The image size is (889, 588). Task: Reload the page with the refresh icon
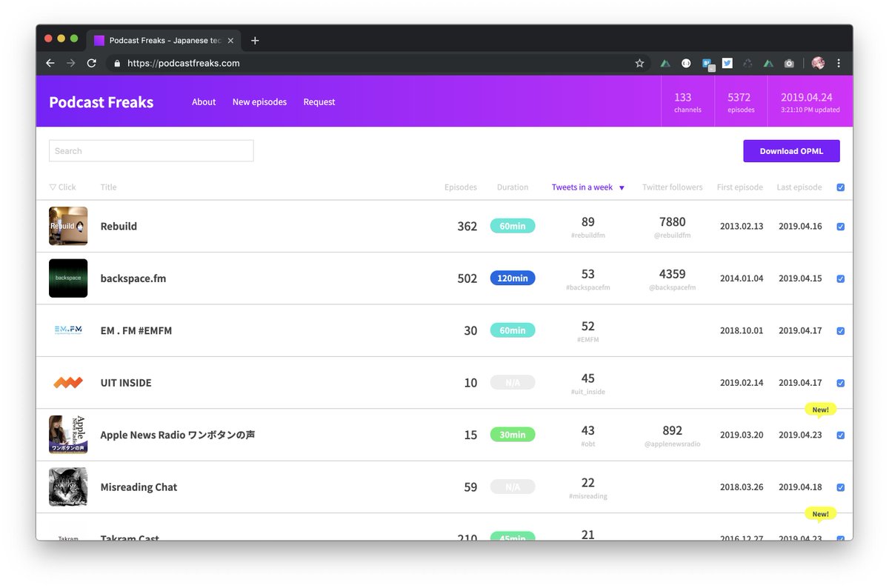pos(92,64)
